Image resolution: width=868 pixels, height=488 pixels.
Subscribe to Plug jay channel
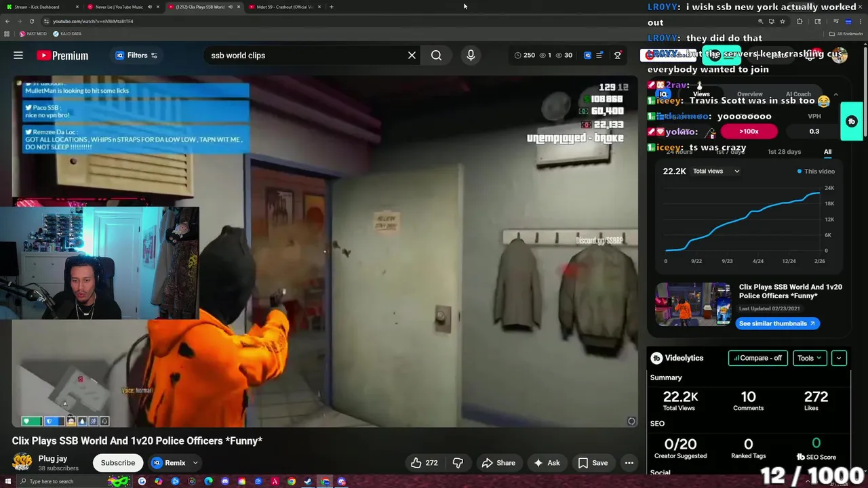pyautogui.click(x=118, y=463)
